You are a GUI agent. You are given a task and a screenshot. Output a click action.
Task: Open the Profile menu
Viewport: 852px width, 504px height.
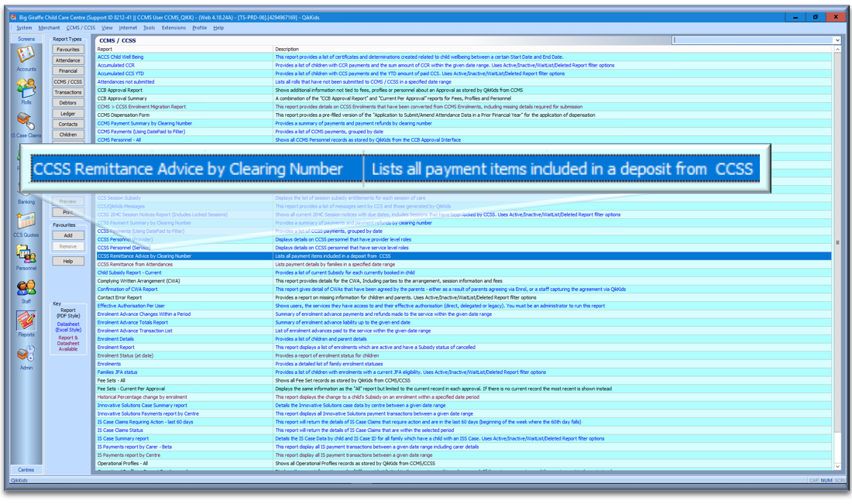(199, 28)
